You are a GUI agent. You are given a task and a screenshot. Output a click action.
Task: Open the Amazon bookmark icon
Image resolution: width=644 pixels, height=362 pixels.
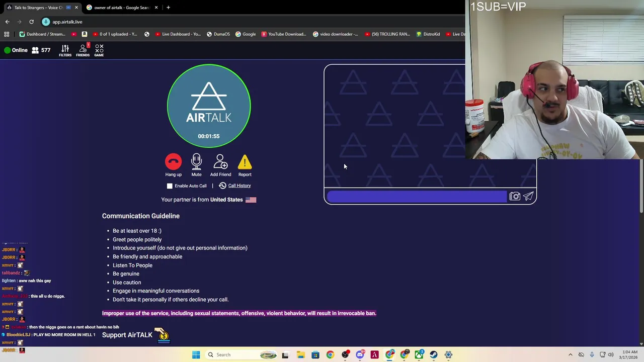84,34
